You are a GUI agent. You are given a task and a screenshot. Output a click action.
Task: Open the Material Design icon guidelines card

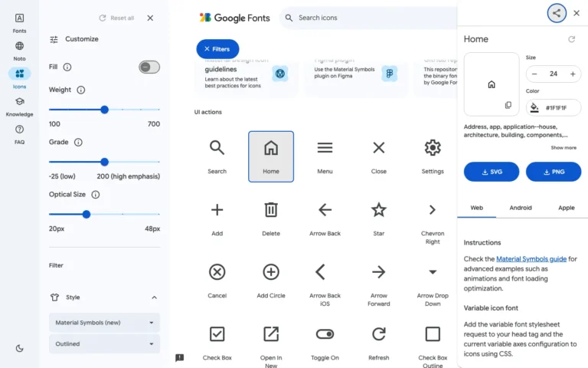pyautogui.click(x=247, y=77)
